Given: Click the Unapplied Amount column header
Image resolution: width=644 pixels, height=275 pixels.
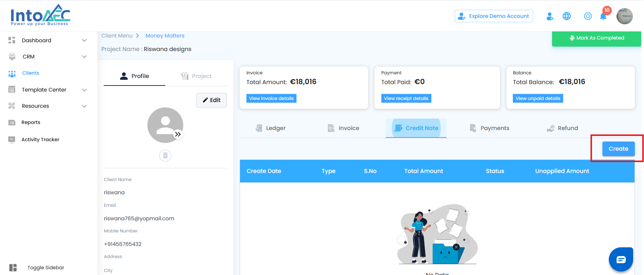Looking at the screenshot, I should point(562,171).
